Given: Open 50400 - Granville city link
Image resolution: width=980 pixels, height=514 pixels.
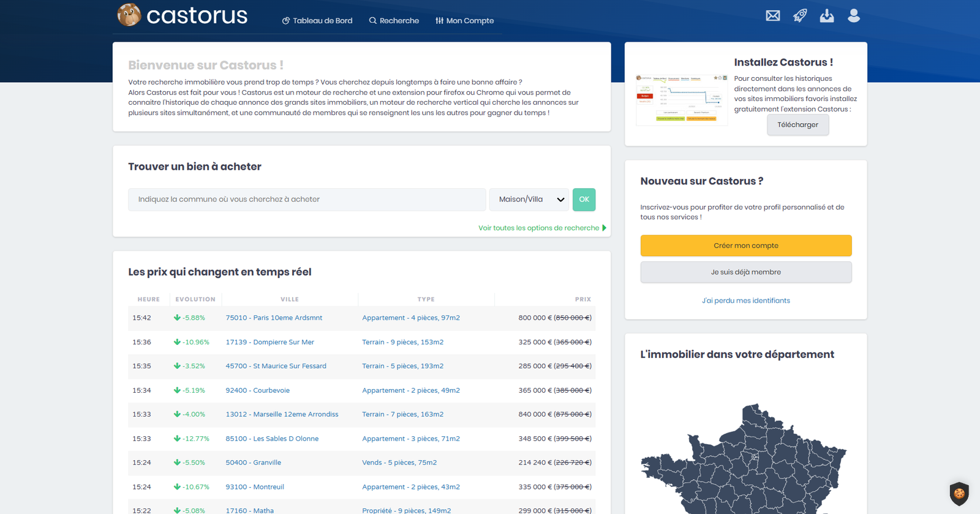Looking at the screenshot, I should (254, 463).
